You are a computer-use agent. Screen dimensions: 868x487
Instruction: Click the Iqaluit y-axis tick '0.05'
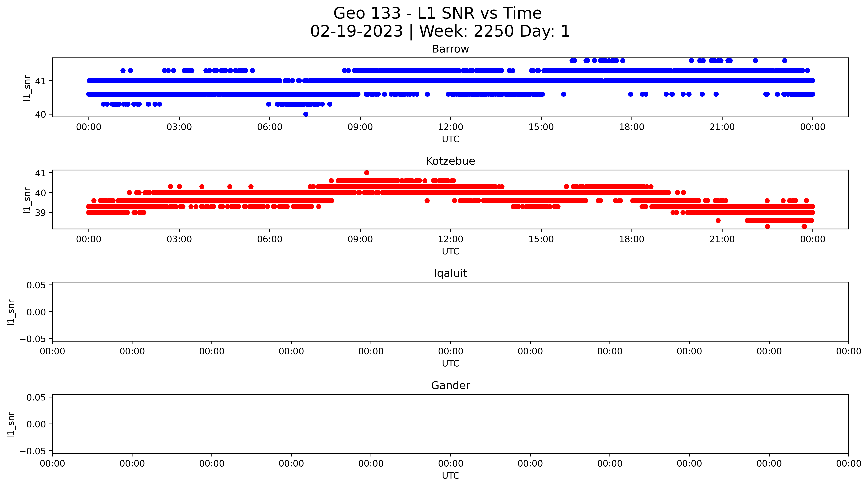click(36, 285)
